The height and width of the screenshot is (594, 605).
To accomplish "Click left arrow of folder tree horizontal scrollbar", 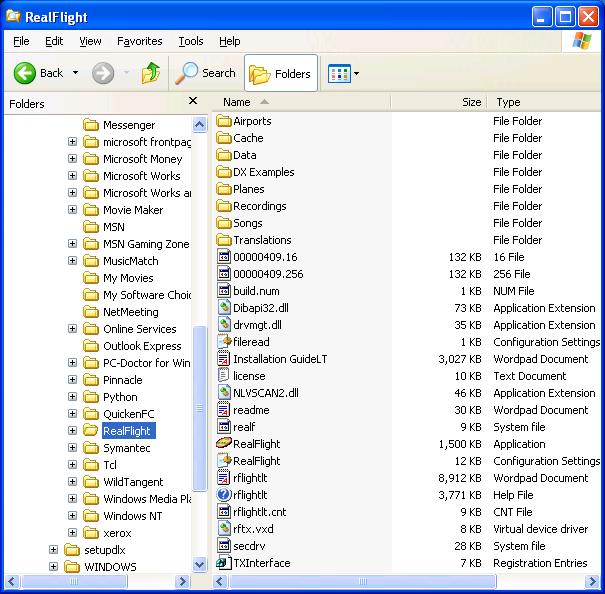I will click(12, 581).
